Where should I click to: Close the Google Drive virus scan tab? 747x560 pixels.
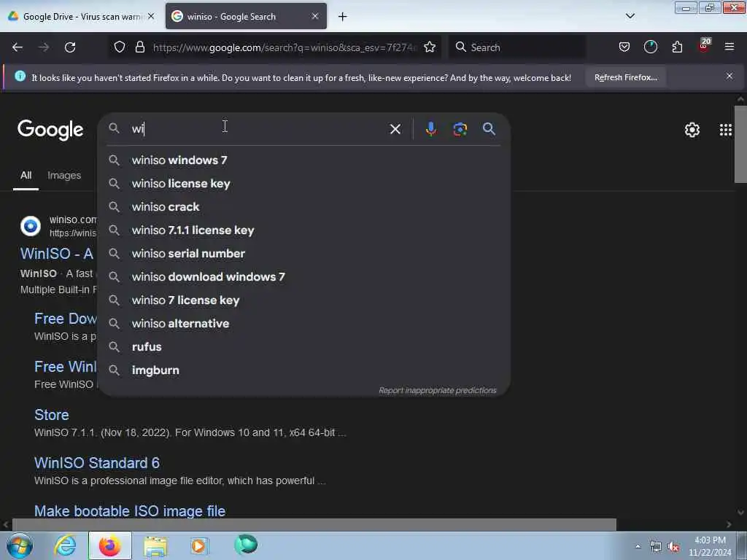[151, 16]
